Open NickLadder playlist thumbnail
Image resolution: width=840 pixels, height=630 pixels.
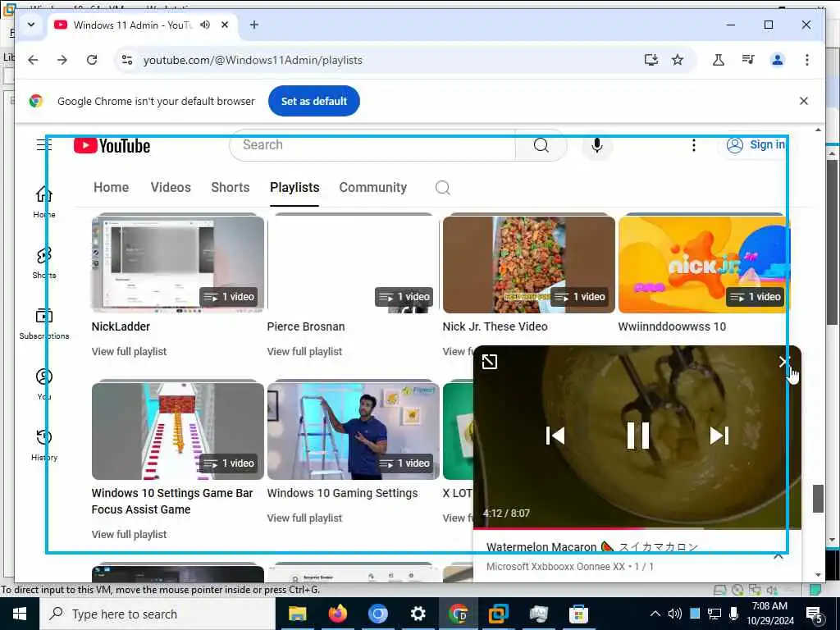pyautogui.click(x=178, y=264)
